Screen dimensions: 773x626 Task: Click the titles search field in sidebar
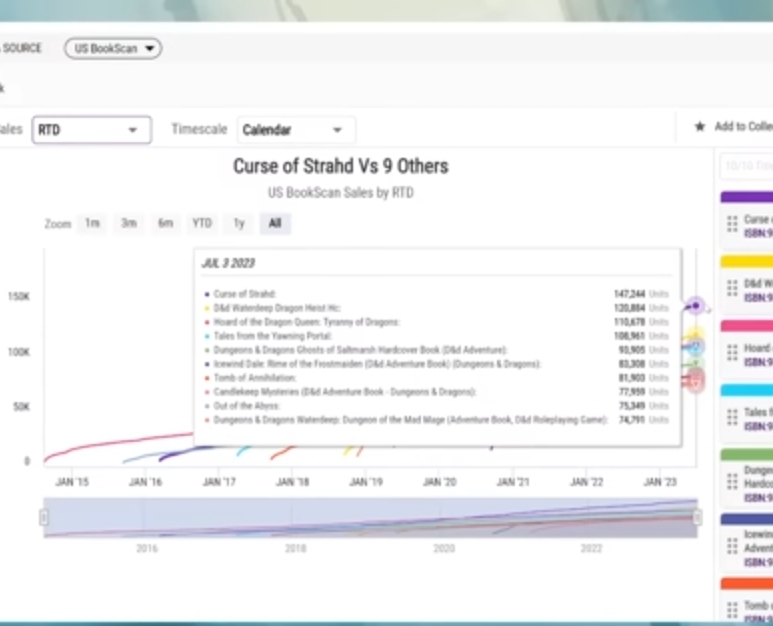coord(747,166)
